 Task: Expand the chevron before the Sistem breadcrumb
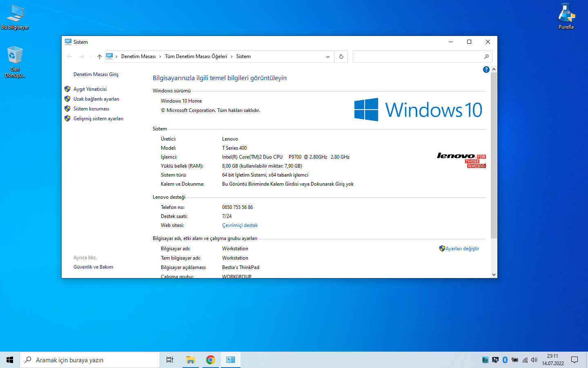(232, 56)
